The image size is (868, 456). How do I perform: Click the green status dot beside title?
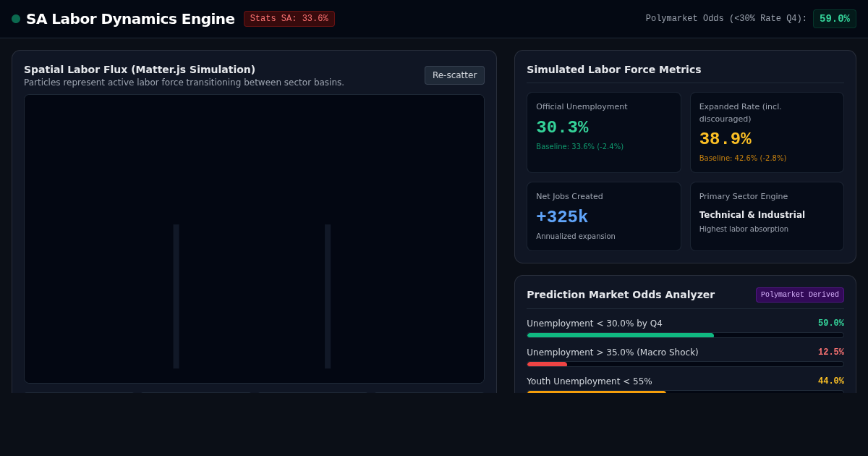tap(16, 19)
